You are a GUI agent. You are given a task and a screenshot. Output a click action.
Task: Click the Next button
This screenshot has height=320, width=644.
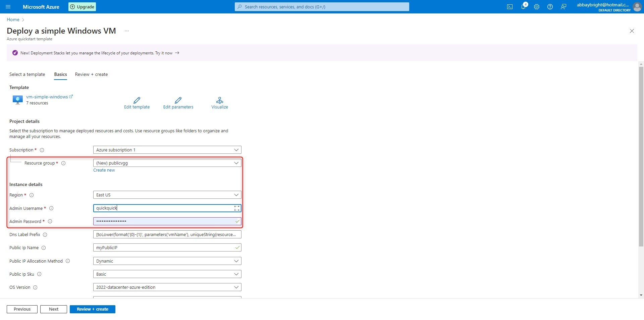click(54, 309)
